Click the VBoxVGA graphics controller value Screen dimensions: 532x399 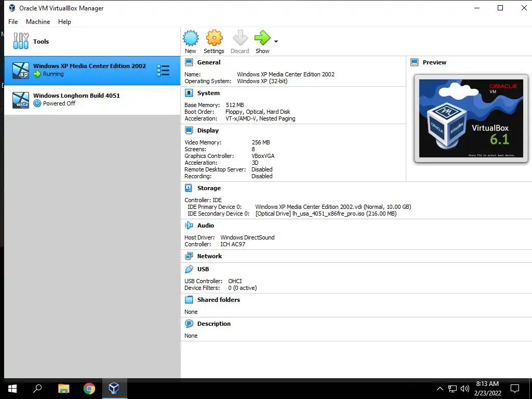[x=263, y=156]
